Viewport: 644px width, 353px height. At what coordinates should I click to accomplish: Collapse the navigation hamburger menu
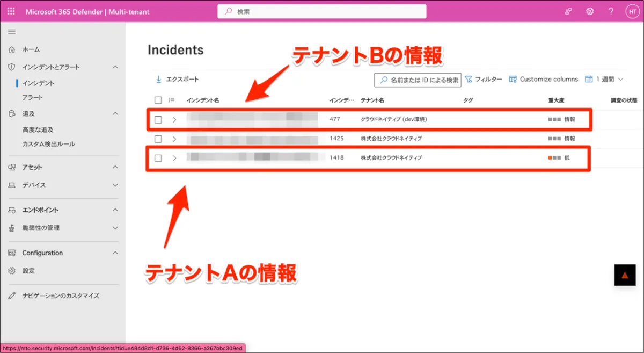[12, 32]
